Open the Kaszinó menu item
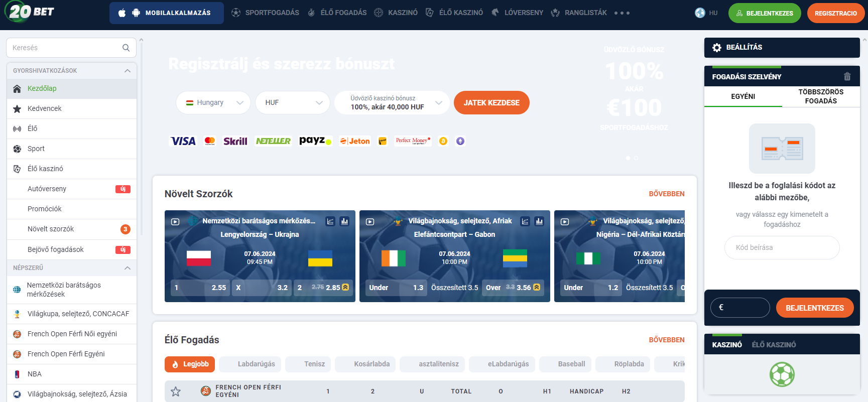 396,13
